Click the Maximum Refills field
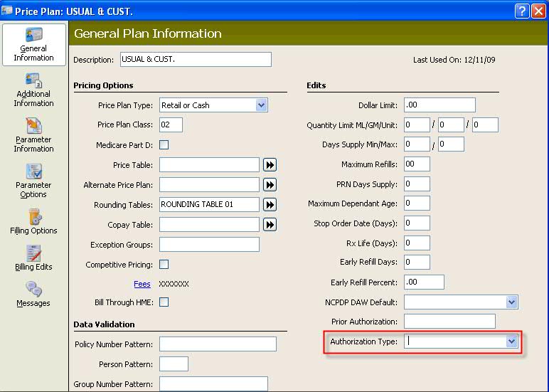 (x=417, y=164)
